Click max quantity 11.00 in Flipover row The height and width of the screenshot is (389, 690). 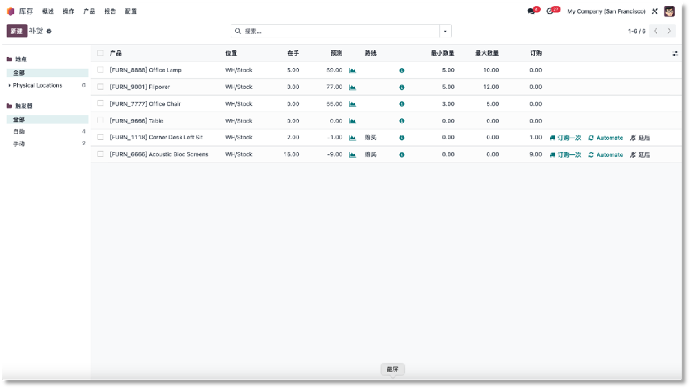pyautogui.click(x=492, y=87)
